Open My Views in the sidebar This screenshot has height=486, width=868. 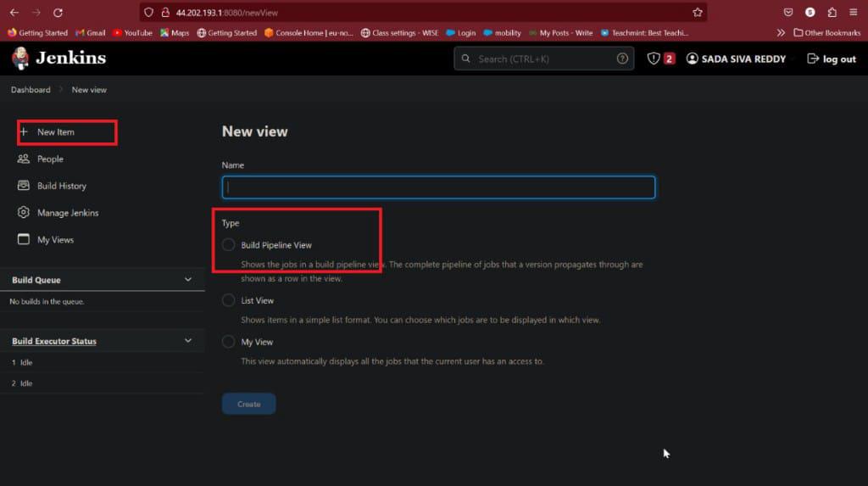click(55, 239)
